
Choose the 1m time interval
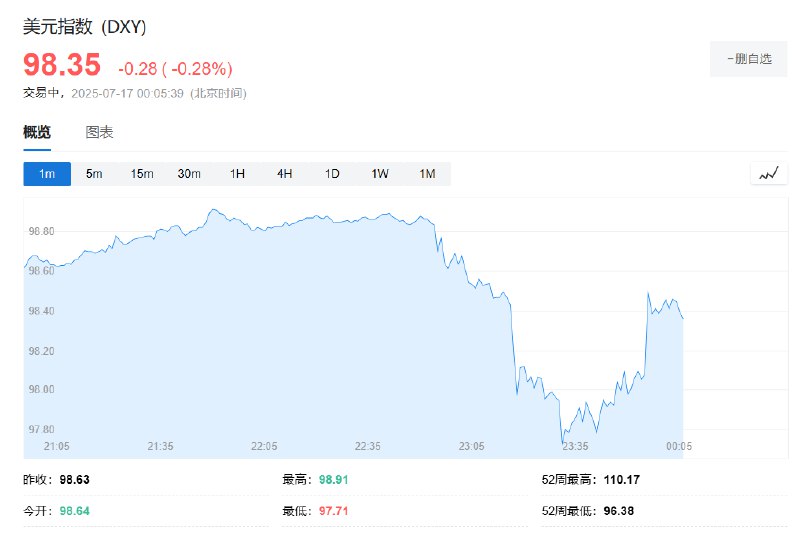point(47,174)
